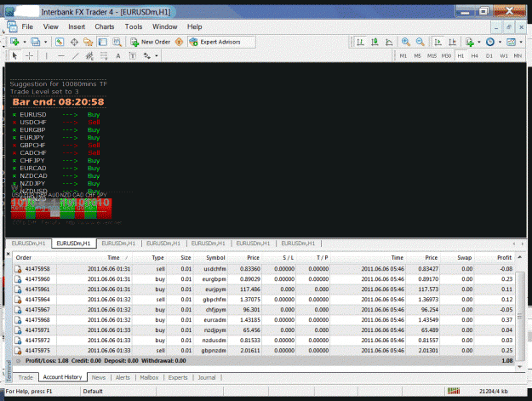Expand the New Chart dropdown arrow
This screenshot has height=401, width=532.
tap(25, 42)
